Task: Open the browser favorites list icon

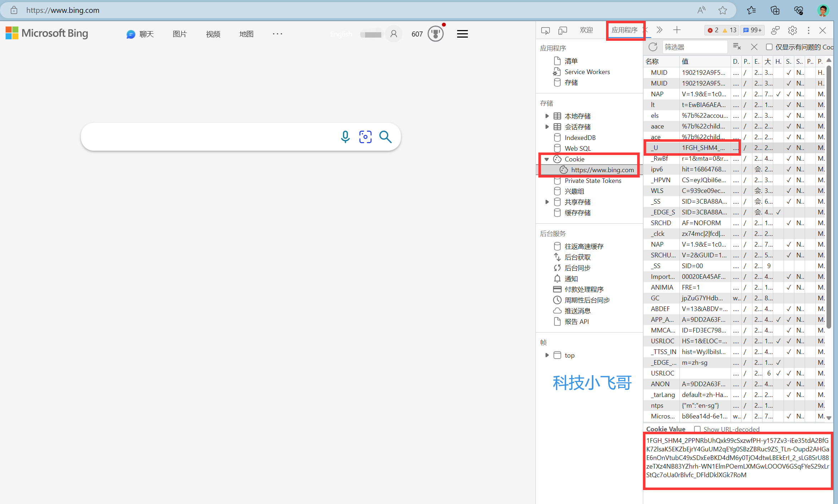Action: point(751,10)
